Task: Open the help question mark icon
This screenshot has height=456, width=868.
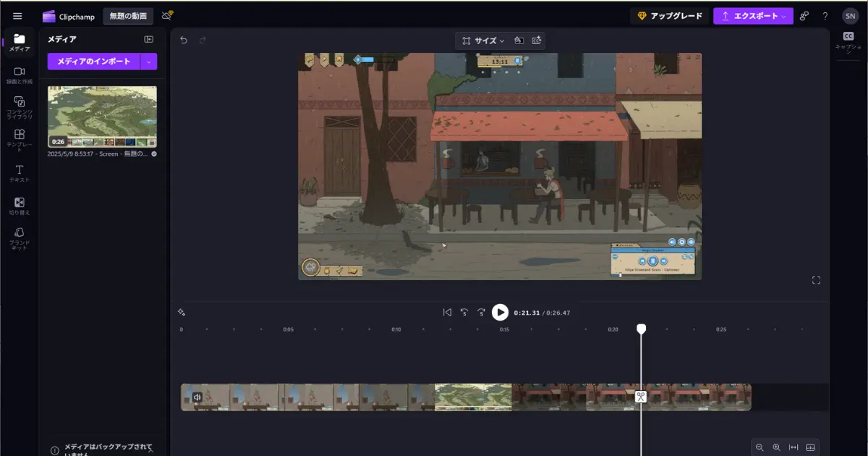Action: pyautogui.click(x=825, y=16)
